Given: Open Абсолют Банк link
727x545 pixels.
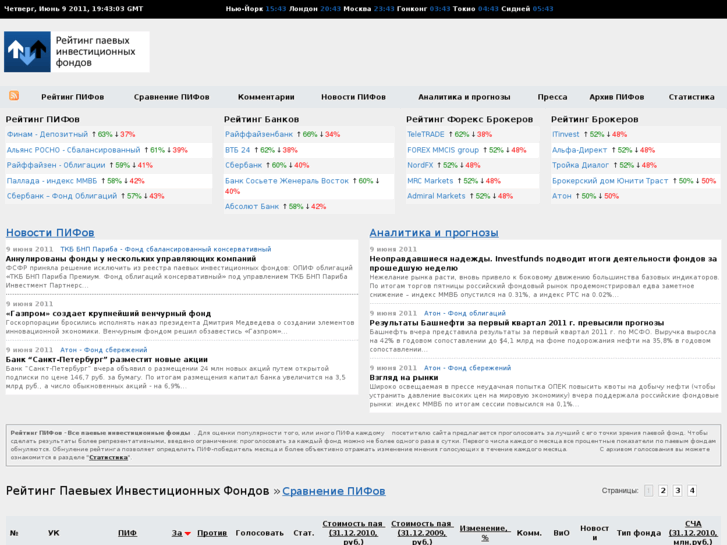Looking at the screenshot, I should [x=252, y=206].
